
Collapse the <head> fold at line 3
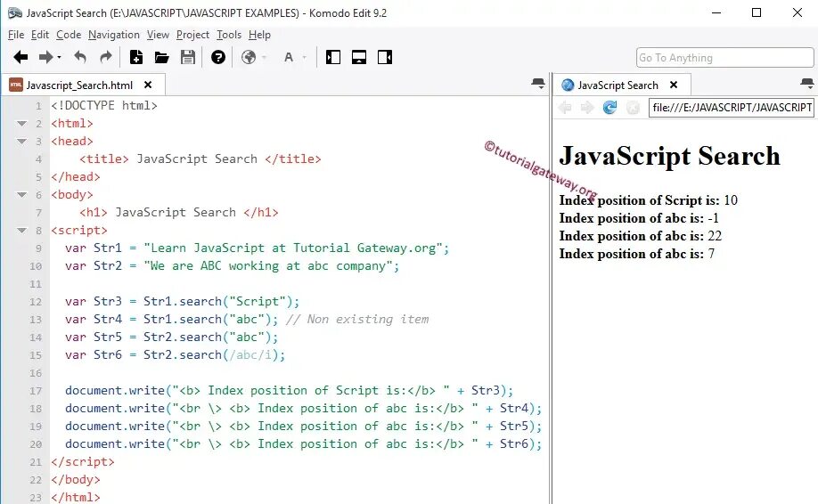point(22,142)
